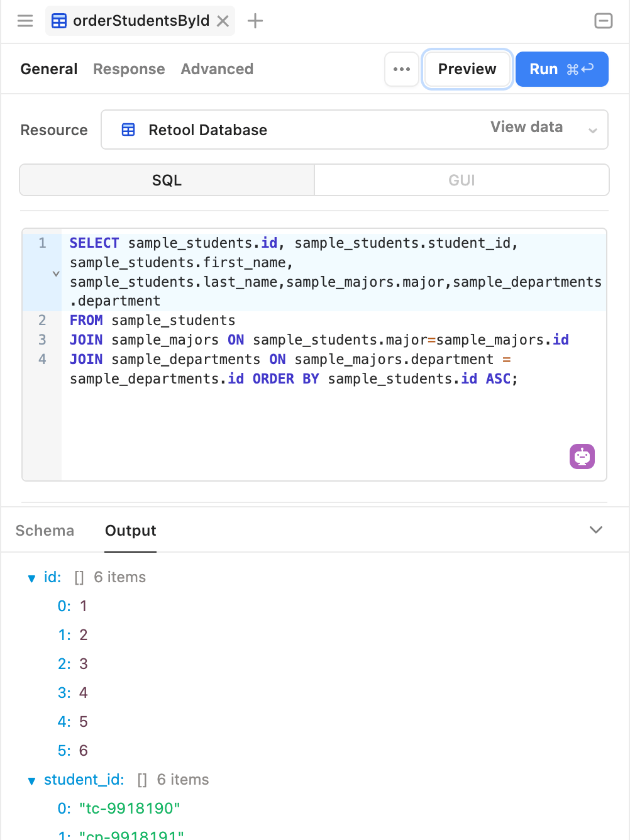Screen dimensions: 630x840
Task: Click the Resource label
Action: pyautogui.click(x=54, y=130)
